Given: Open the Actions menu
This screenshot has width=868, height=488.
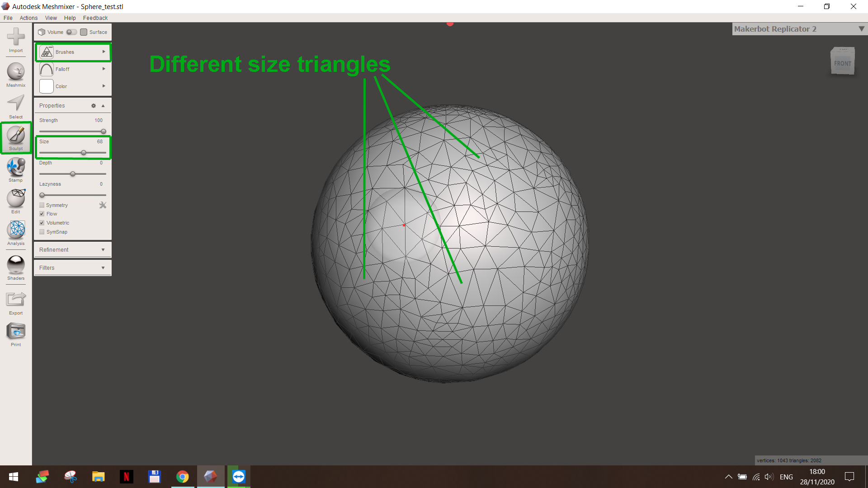Looking at the screenshot, I should tap(28, 18).
